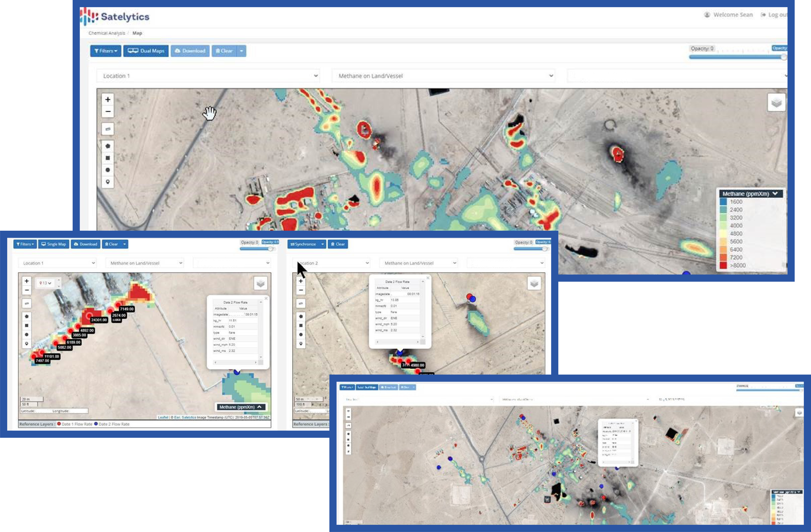Switch to Dual Maps view

[146, 51]
